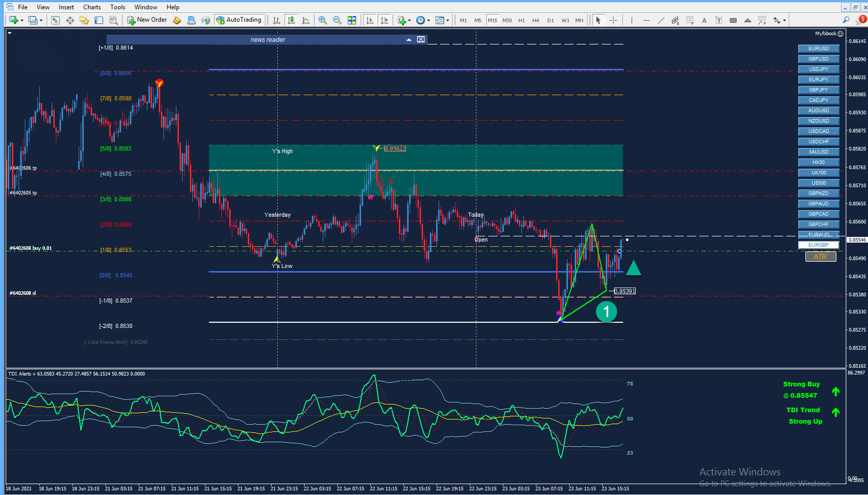Switch chart to US500 symbol
Image resolution: width=868 pixels, height=495 pixels.
(818, 183)
